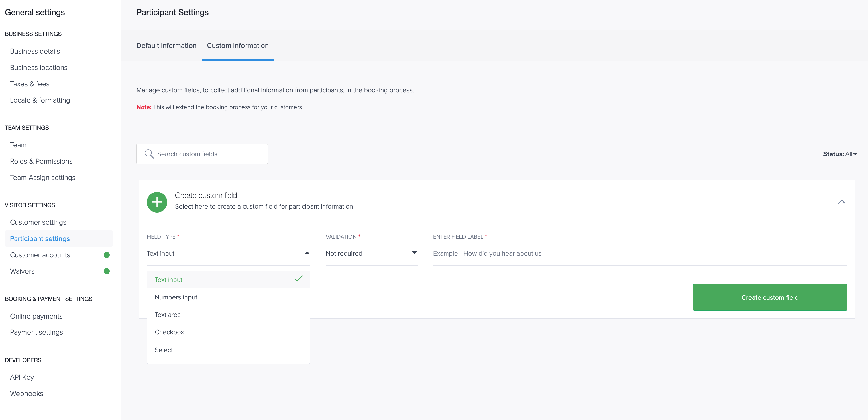The height and width of the screenshot is (420, 868).
Task: Choose Text area field type
Action: click(x=228, y=315)
